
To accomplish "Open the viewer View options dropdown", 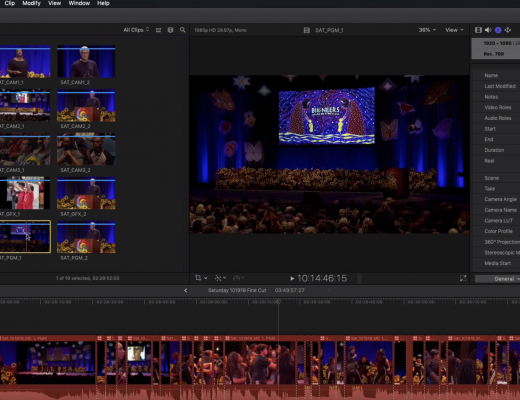I will (454, 30).
